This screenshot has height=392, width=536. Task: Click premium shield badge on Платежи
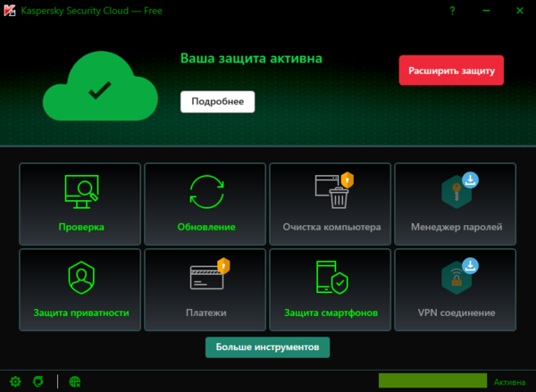223,265
